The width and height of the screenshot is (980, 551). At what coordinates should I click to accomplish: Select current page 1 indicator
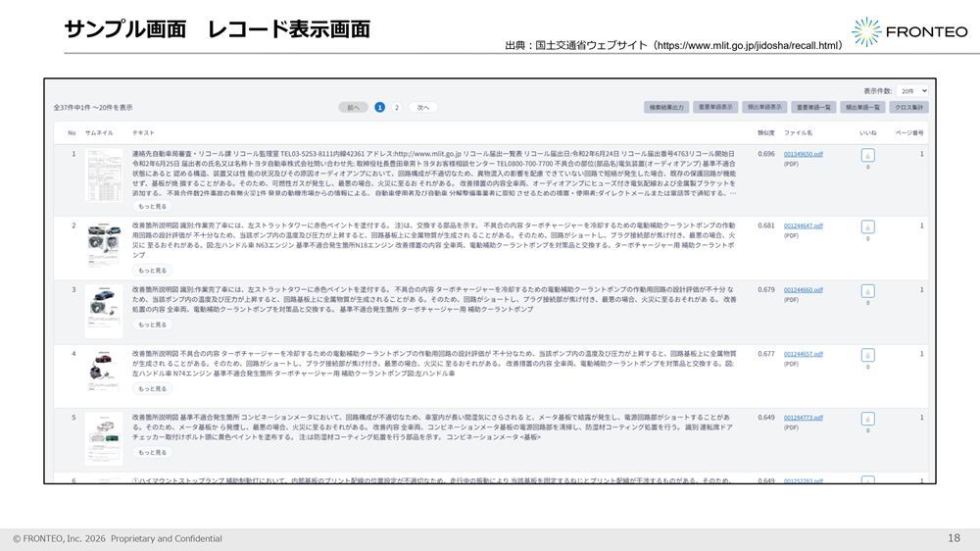379,108
